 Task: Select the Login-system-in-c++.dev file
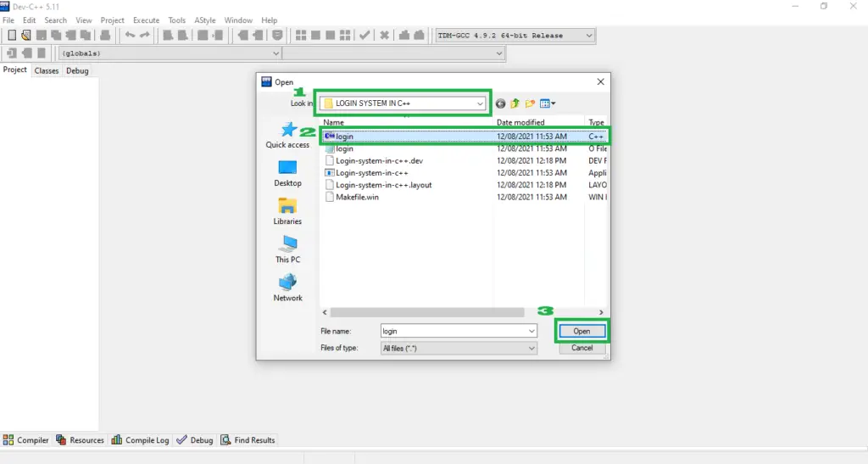tap(379, 160)
